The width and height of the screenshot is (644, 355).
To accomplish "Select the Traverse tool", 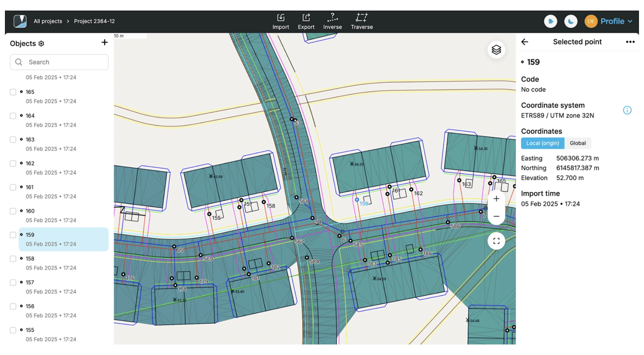I will 362,21.
